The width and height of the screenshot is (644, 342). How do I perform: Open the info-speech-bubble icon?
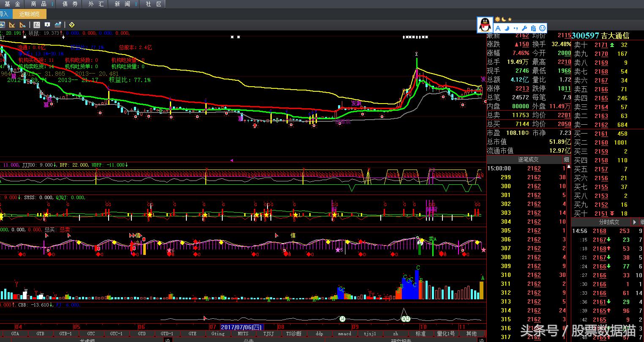[47, 25]
